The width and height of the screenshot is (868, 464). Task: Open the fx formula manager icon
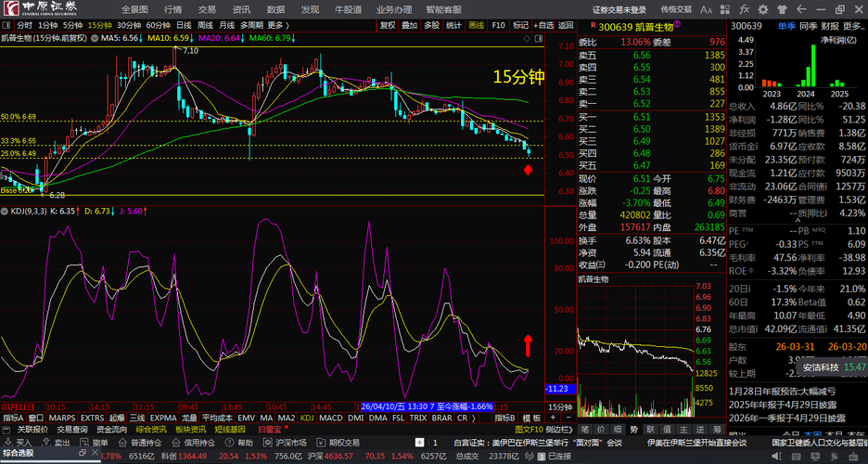tap(744, 9)
